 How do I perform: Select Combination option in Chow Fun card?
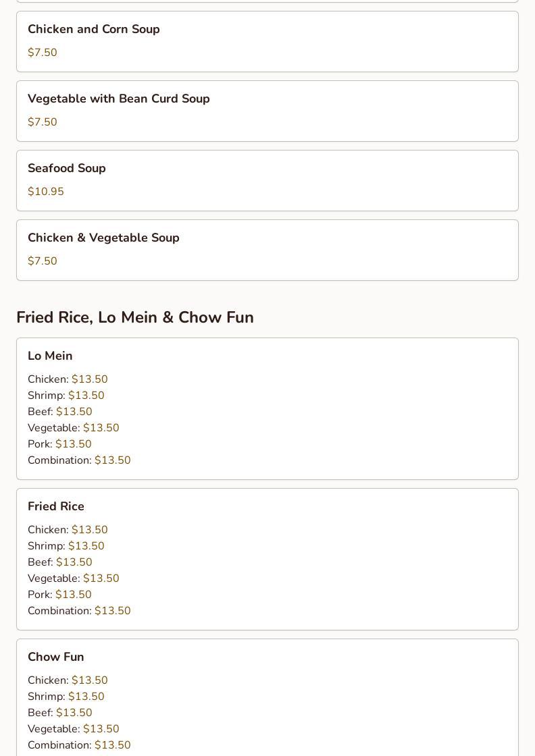click(79, 745)
